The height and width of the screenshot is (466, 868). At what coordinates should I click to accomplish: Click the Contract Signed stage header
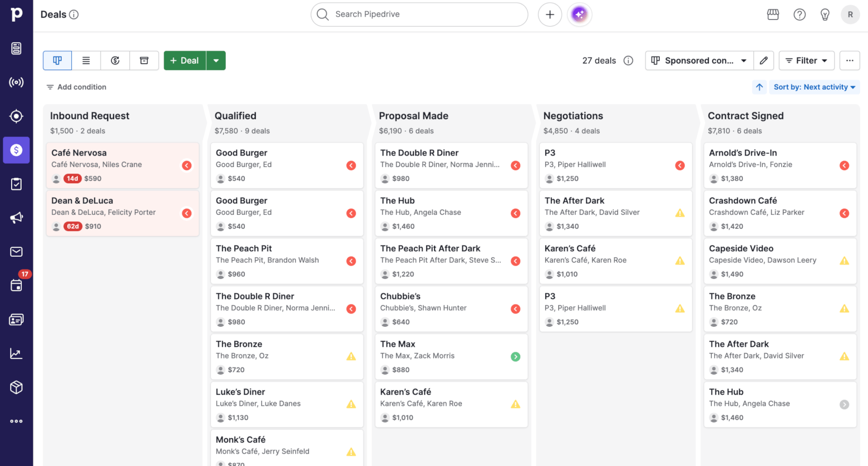coord(746,116)
